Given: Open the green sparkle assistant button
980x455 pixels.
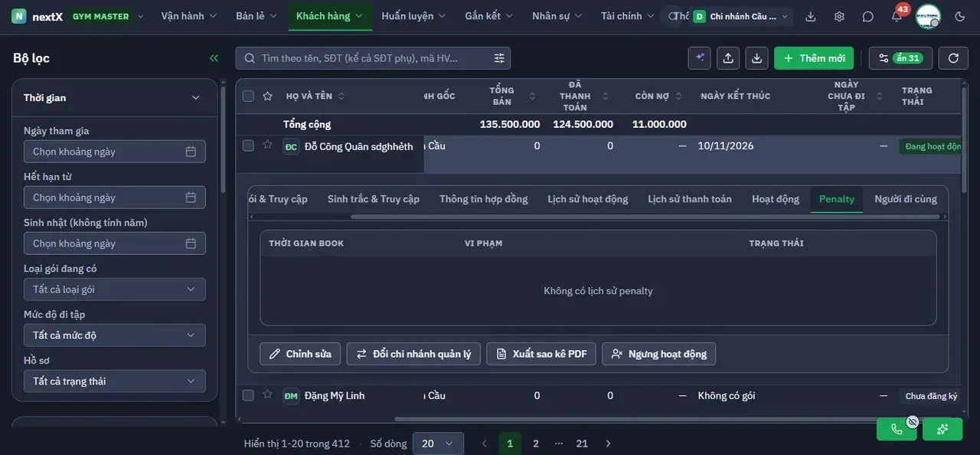Looking at the screenshot, I should click(x=942, y=429).
